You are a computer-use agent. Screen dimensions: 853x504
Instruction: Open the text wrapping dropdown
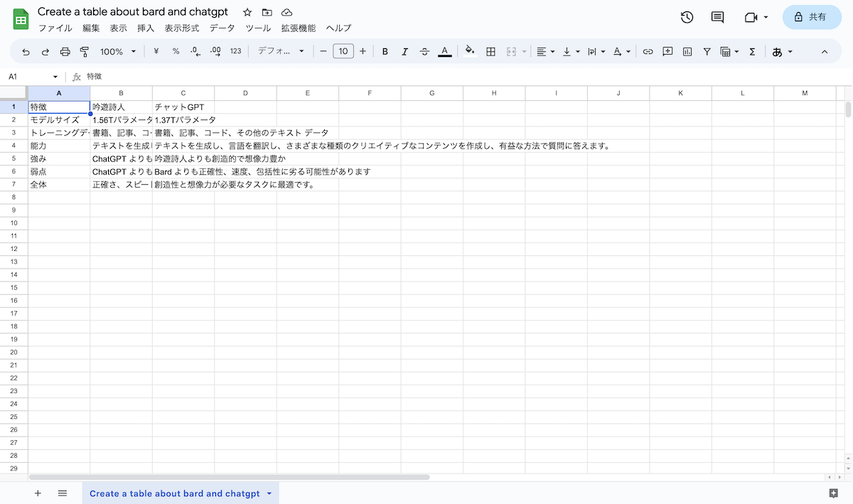(596, 51)
